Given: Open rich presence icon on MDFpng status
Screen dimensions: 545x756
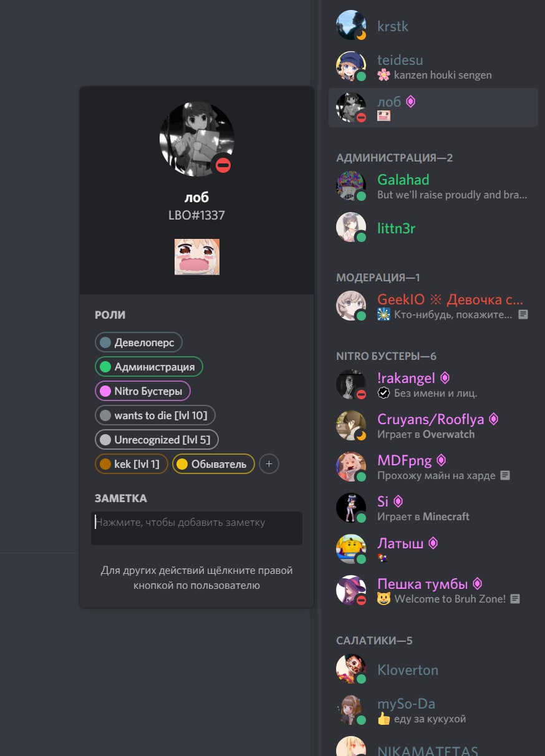Looking at the screenshot, I should 505,475.
